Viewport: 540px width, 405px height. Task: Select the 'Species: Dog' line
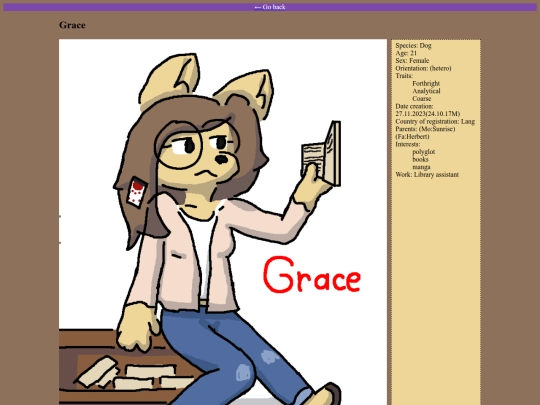pos(413,45)
